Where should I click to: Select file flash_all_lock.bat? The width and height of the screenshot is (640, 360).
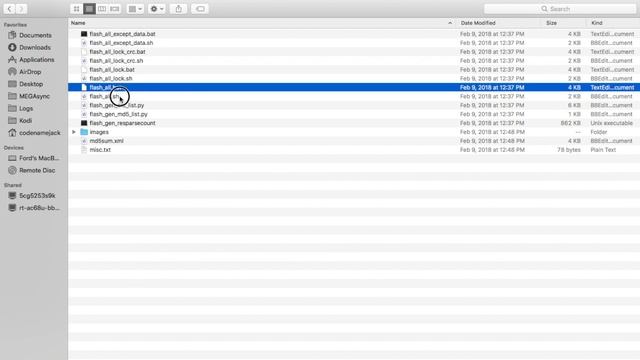click(x=112, y=70)
